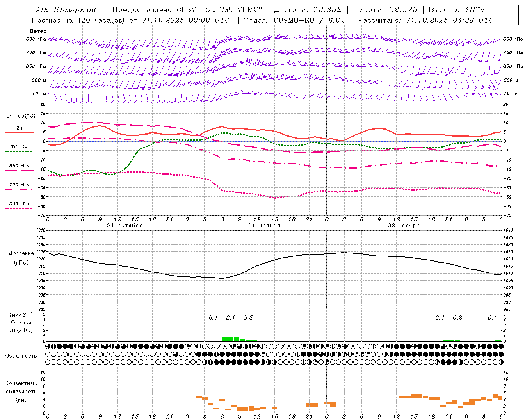Select the ФГБУ "ЗапСиб УГМС" provider text
525x420 pixels.
click(219, 10)
